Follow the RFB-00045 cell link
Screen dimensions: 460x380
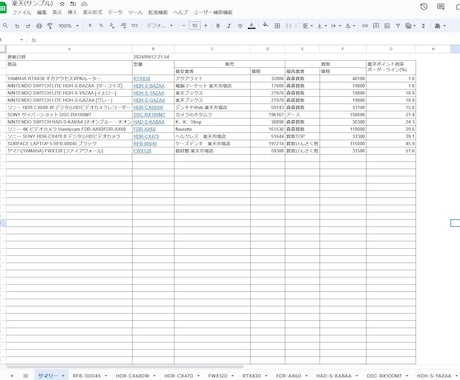145,144
